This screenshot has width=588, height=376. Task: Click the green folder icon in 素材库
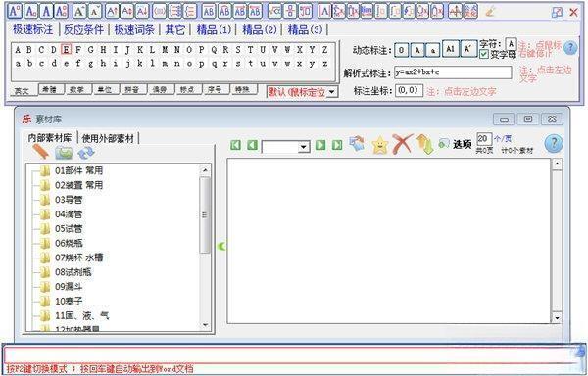point(64,153)
